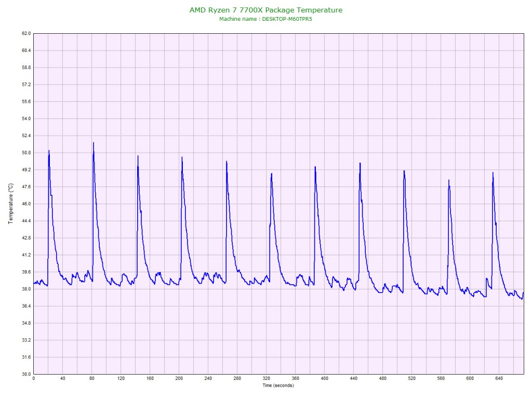Click the last temperature spike after 630 seconds
This screenshot has height=399, width=532.
[x=493, y=172]
